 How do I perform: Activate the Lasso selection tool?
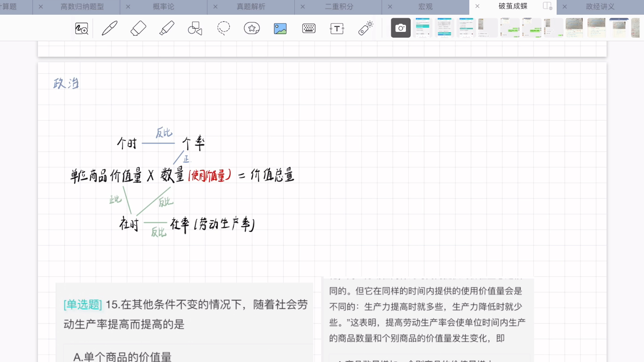[223, 28]
